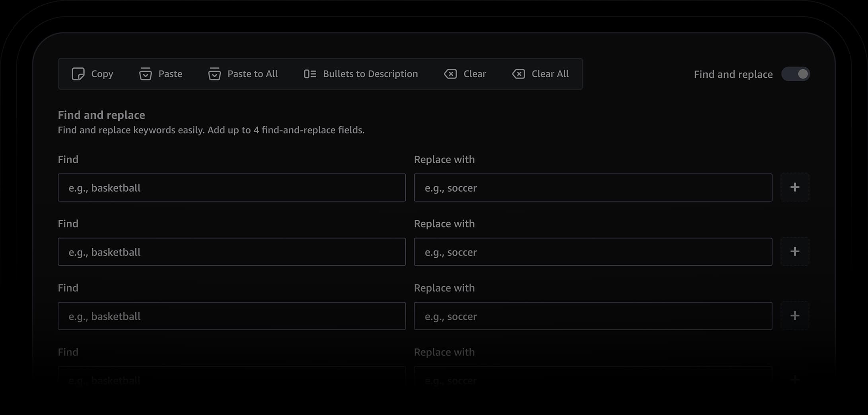Click the Find and replace heading area
The height and width of the screenshot is (415, 868).
(101, 115)
